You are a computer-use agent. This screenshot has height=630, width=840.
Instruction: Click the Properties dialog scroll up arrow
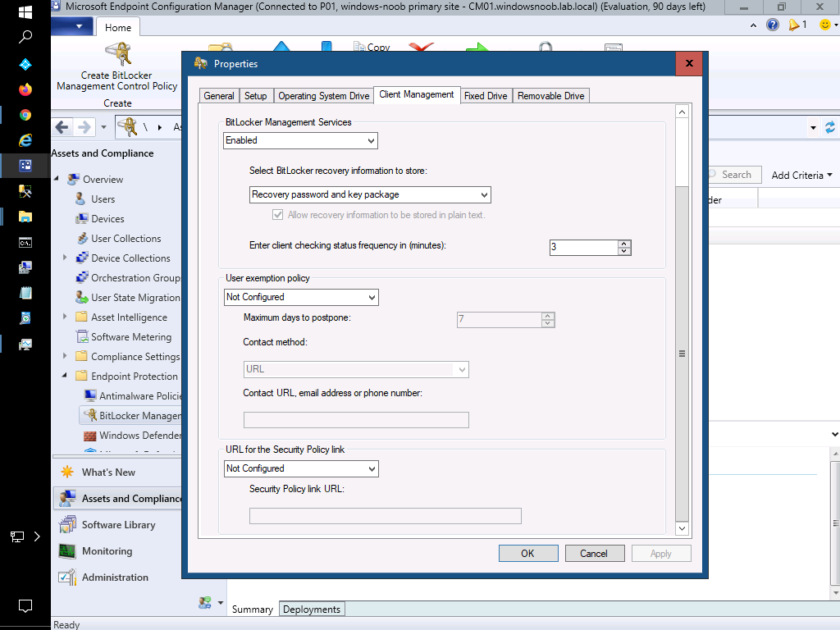click(x=682, y=112)
